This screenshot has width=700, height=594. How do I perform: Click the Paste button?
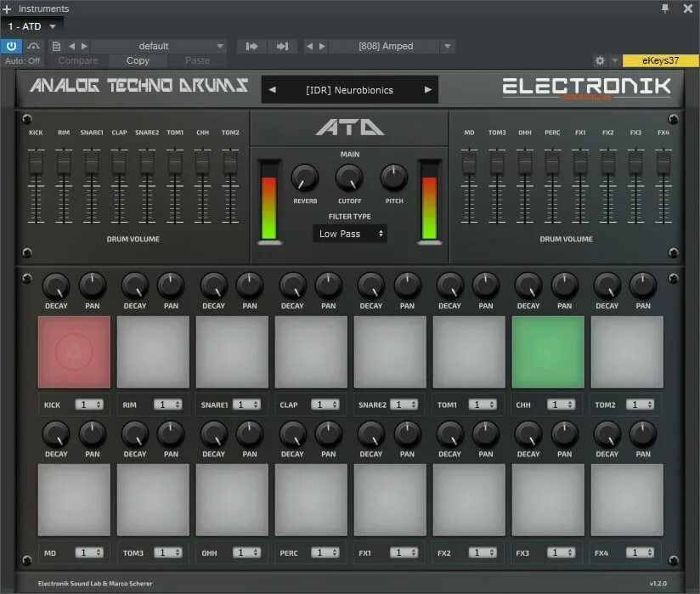(x=197, y=60)
